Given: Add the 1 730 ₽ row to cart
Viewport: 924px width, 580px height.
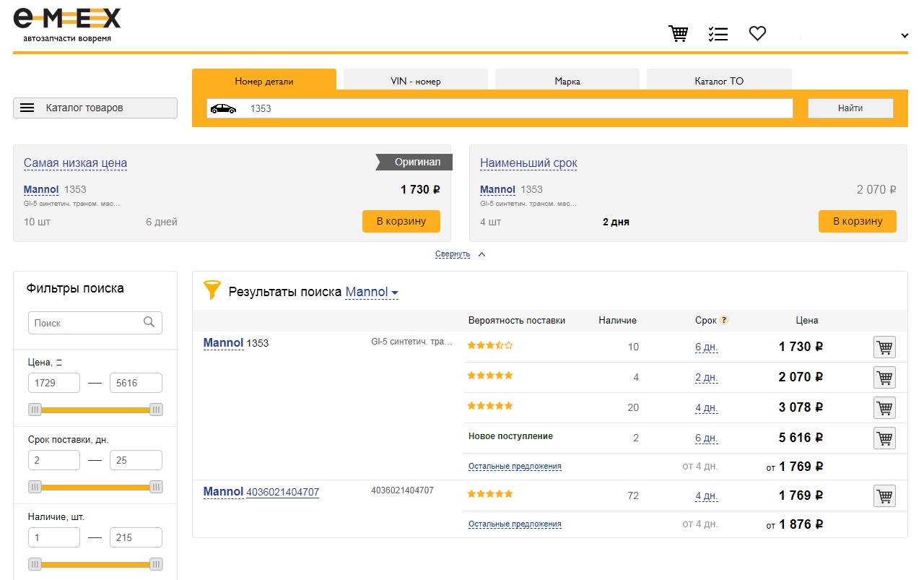Looking at the screenshot, I should (884, 347).
